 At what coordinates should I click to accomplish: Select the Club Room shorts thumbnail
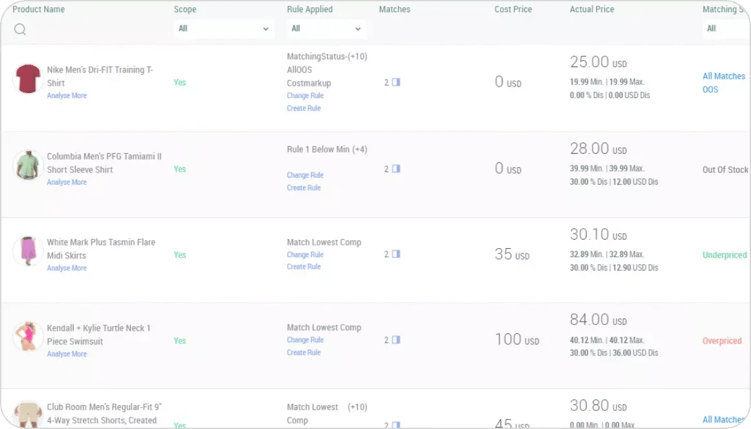[x=28, y=415]
